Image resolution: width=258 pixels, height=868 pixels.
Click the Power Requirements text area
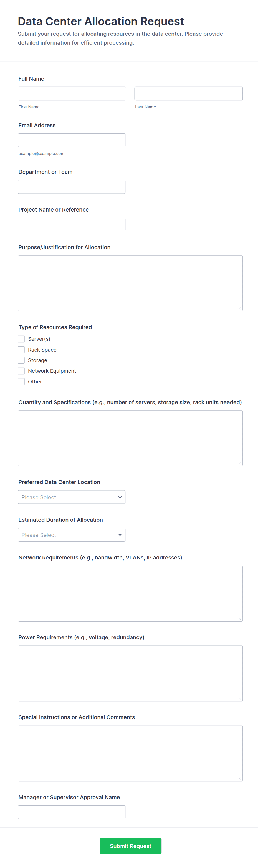click(130, 673)
